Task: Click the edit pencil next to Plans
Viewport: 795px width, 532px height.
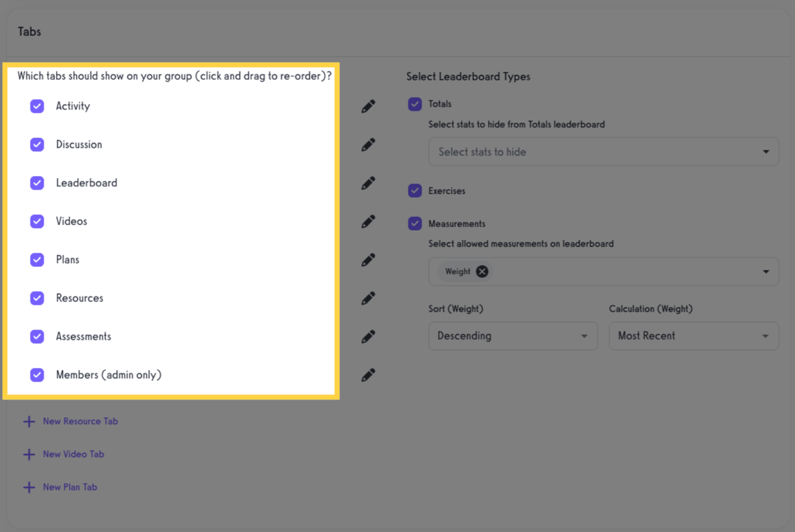Action: click(368, 259)
